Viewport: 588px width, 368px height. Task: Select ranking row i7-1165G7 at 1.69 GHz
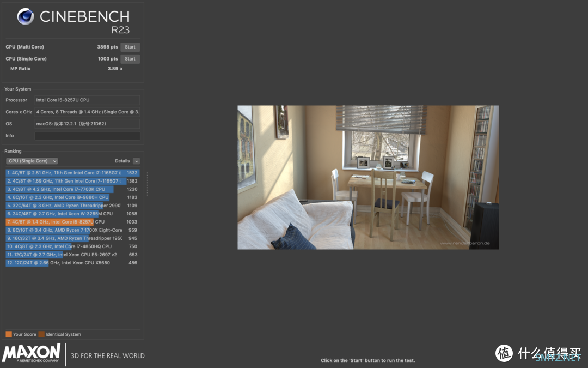(72, 181)
